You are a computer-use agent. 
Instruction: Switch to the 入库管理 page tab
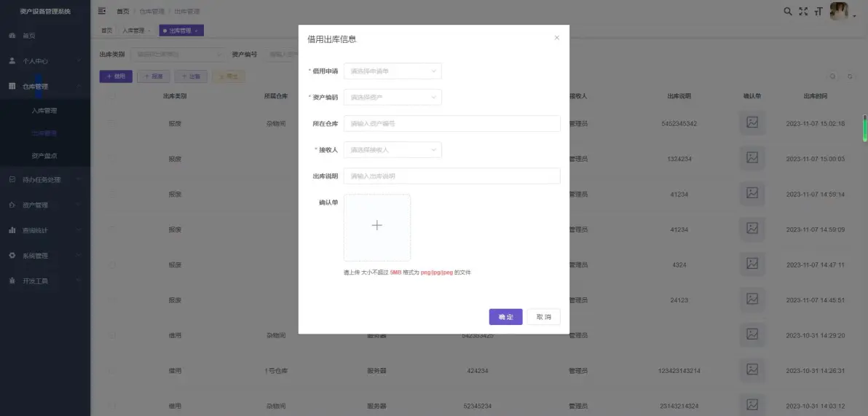[136, 31]
